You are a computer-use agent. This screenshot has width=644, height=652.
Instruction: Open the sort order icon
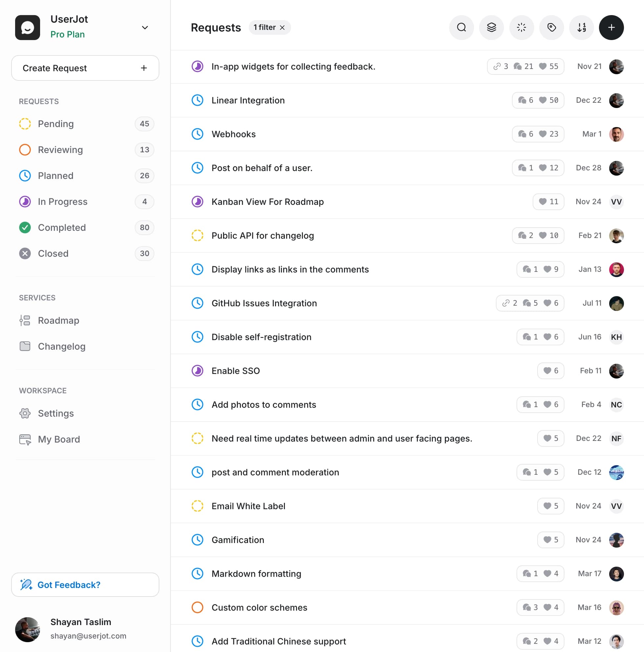pos(582,27)
